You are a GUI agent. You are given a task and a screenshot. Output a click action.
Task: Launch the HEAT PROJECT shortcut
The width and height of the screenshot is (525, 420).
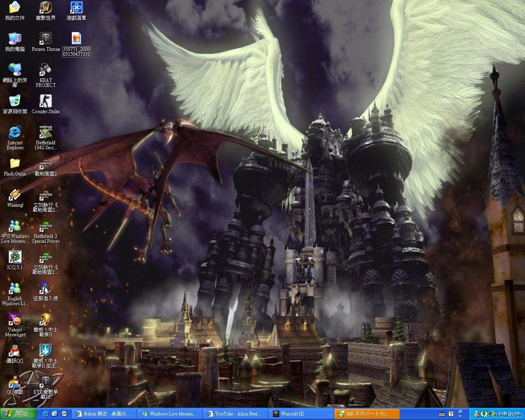(46, 75)
